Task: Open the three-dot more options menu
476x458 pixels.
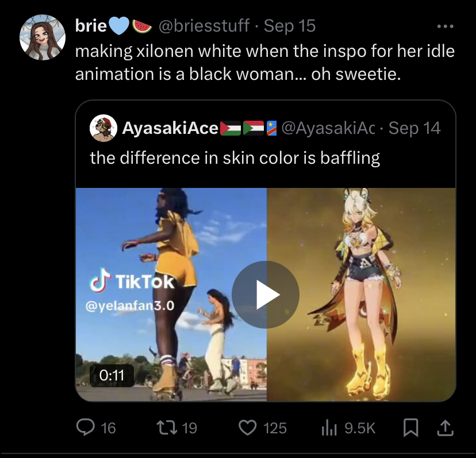Action: point(445,26)
